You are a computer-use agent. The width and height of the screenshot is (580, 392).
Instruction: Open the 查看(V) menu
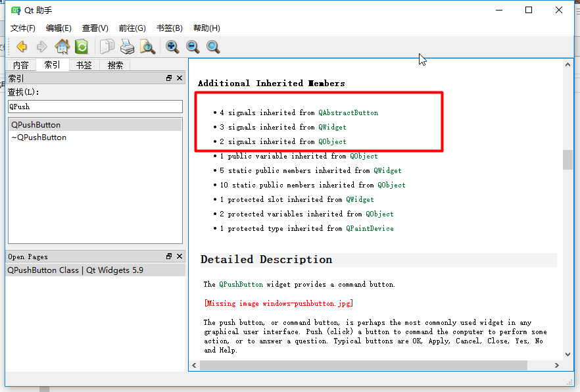click(95, 28)
